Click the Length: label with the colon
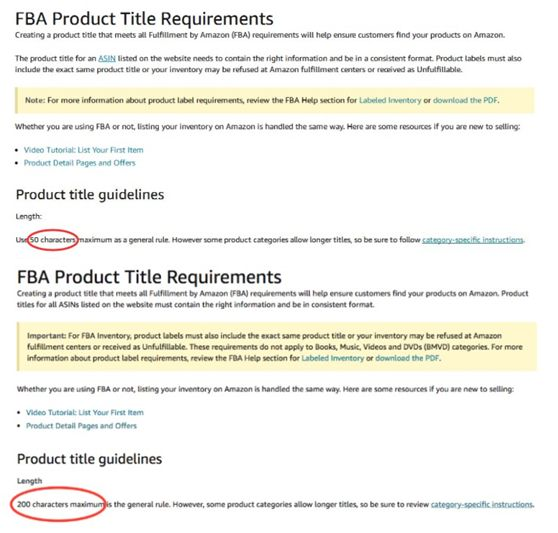The width and height of the screenshot is (558, 533). click(x=29, y=216)
